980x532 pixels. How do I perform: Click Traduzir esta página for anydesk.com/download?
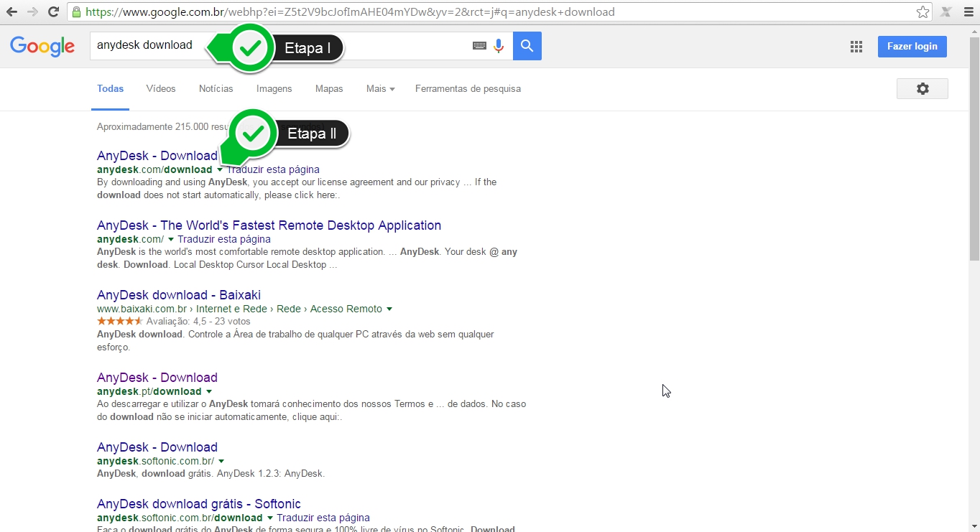click(x=273, y=170)
